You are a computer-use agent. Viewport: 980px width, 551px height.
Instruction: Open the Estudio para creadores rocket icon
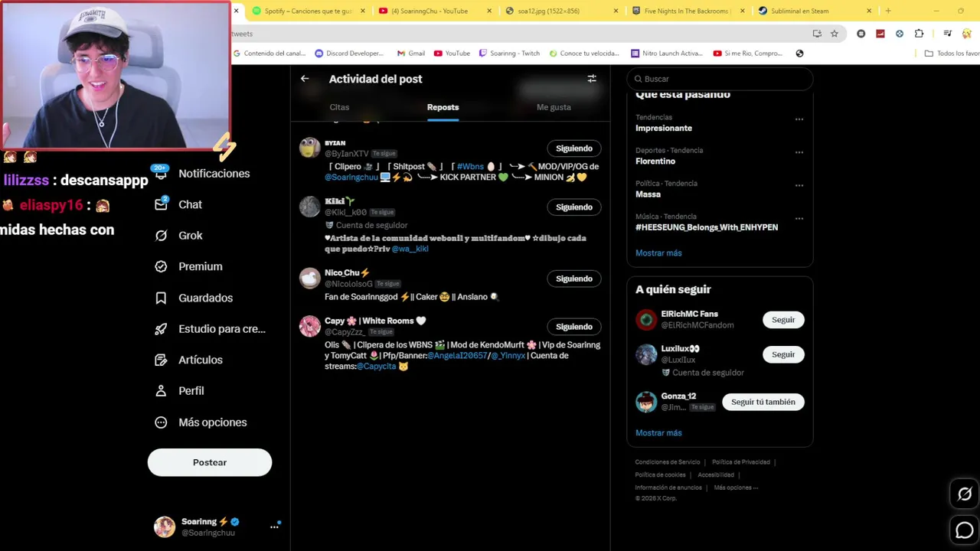click(161, 329)
